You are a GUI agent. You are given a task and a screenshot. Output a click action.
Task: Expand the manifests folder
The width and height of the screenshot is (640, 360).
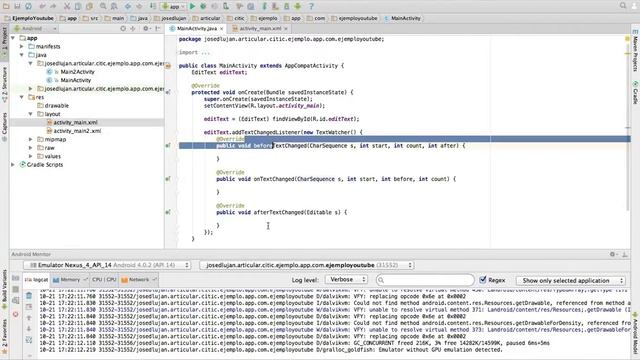(22, 47)
